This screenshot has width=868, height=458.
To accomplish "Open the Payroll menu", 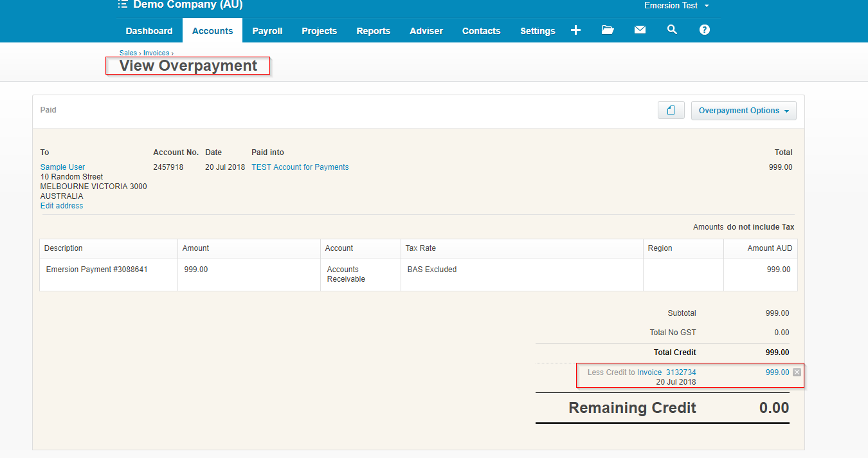I will [267, 31].
